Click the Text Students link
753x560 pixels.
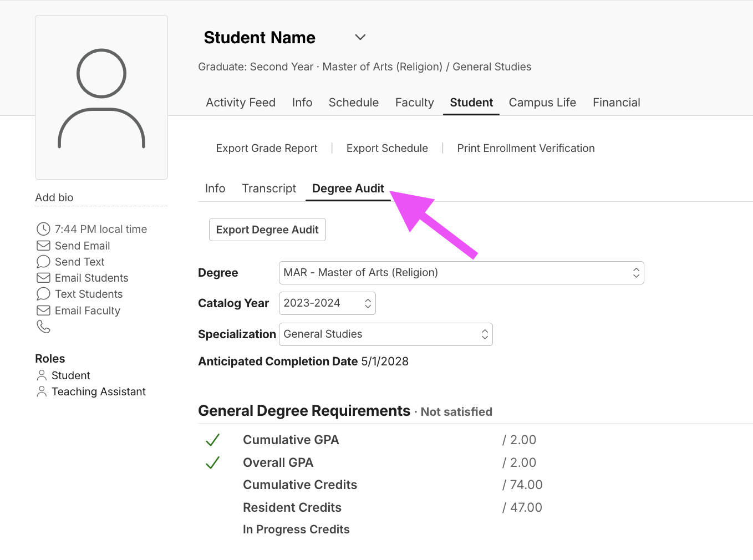[x=89, y=294]
